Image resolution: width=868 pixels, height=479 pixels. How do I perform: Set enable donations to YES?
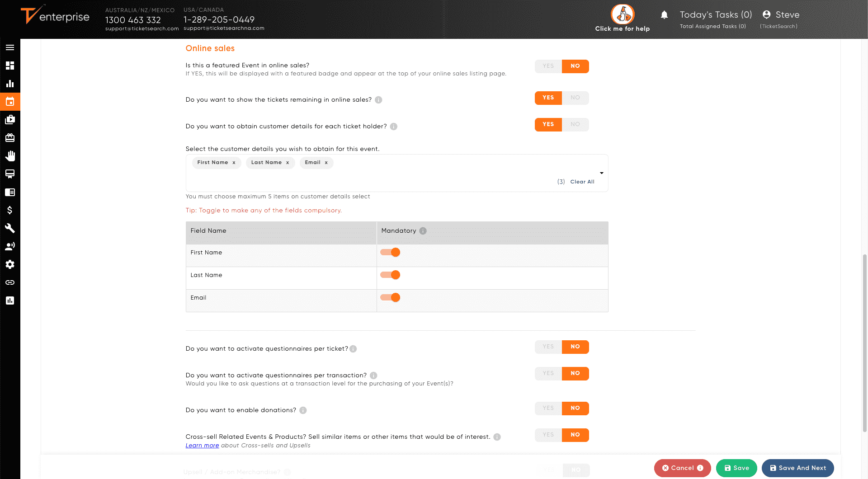point(548,408)
